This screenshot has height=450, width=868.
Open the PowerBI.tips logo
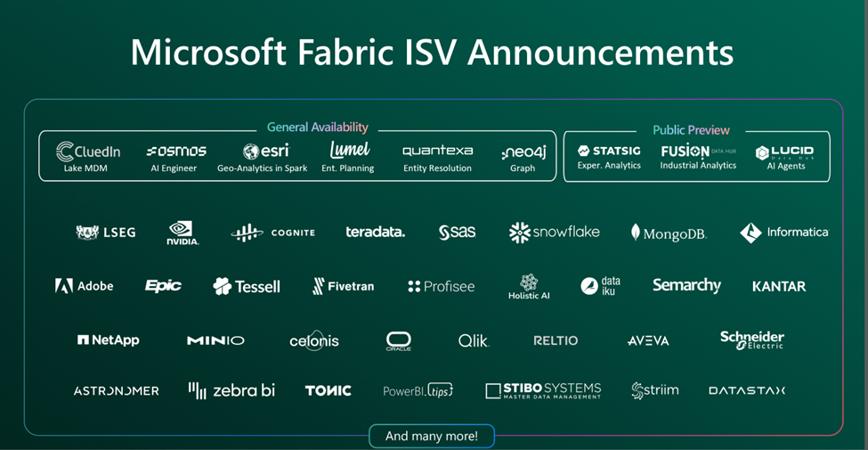[418, 390]
